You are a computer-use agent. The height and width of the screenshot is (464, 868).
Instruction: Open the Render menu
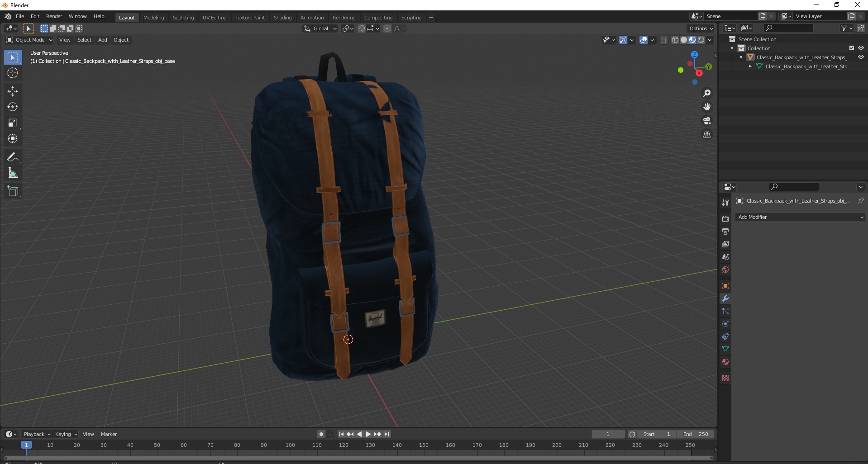point(54,16)
